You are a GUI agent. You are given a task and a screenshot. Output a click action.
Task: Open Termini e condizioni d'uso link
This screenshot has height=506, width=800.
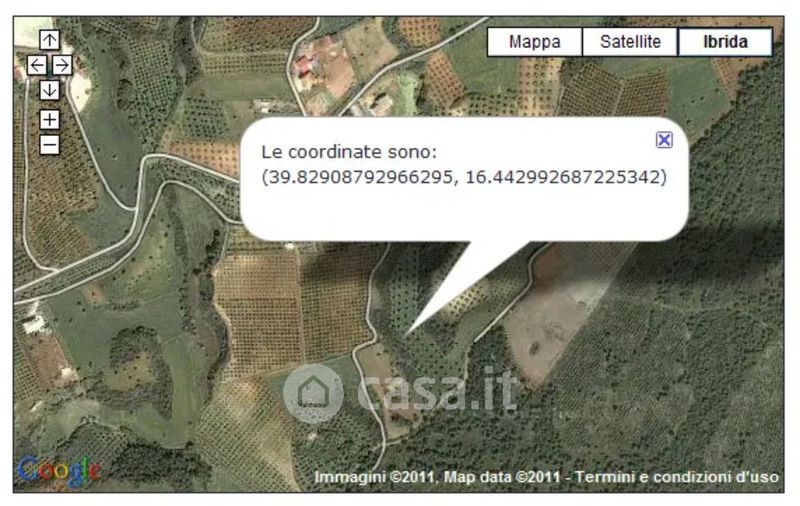677,477
